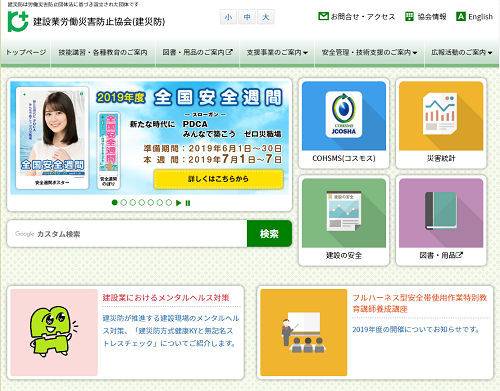
Task: Select the third carousel slide dot
Action: pos(133,202)
